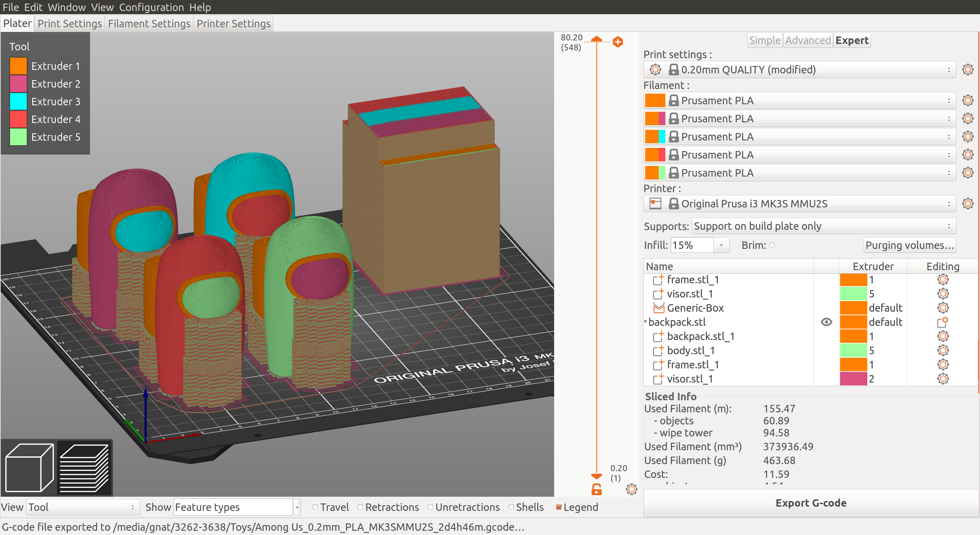Open print settings gear beside 0.20mm QUALITY

pos(968,69)
